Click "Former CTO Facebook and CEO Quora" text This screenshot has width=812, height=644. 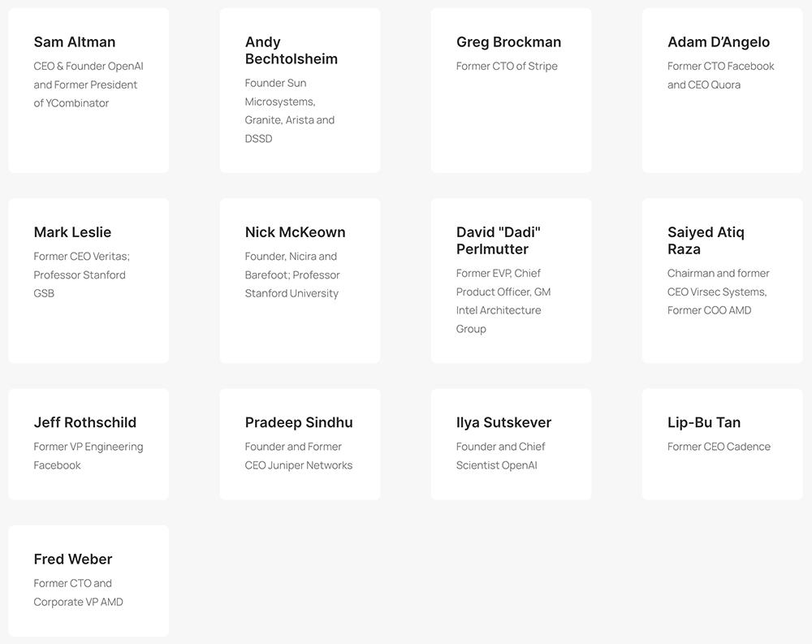(x=721, y=76)
